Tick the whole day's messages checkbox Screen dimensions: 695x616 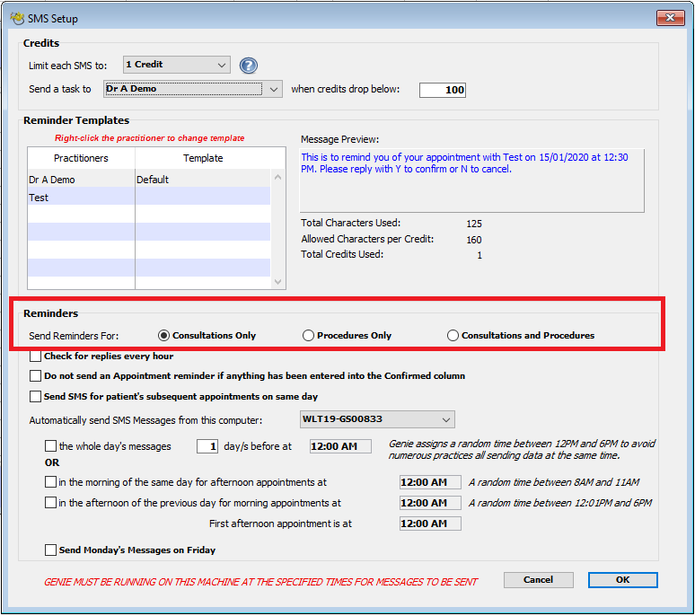point(50,446)
